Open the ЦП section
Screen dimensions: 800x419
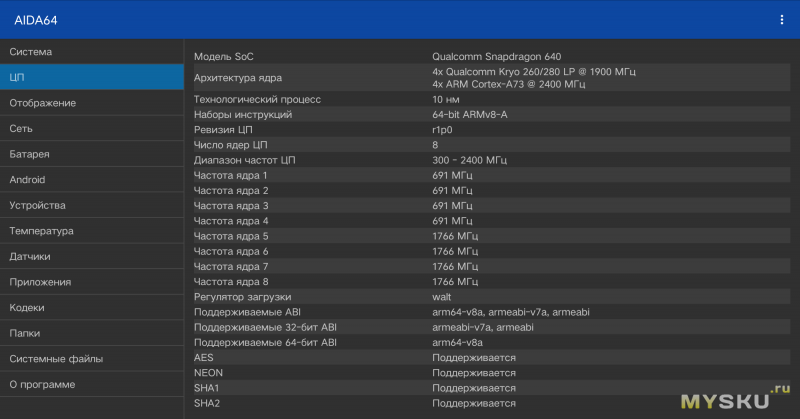[x=92, y=77]
